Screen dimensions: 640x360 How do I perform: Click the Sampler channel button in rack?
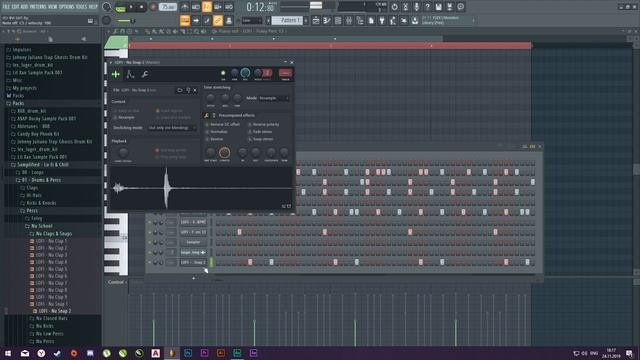pos(193,242)
